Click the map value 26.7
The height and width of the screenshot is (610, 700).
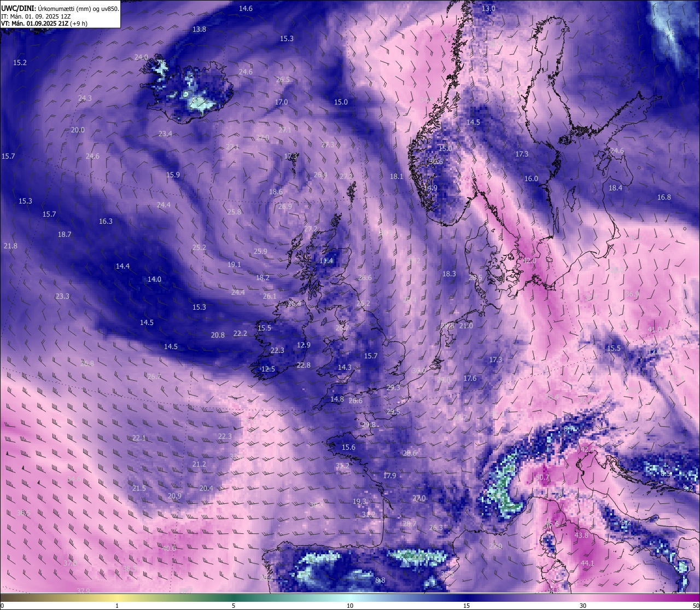tap(154, 376)
